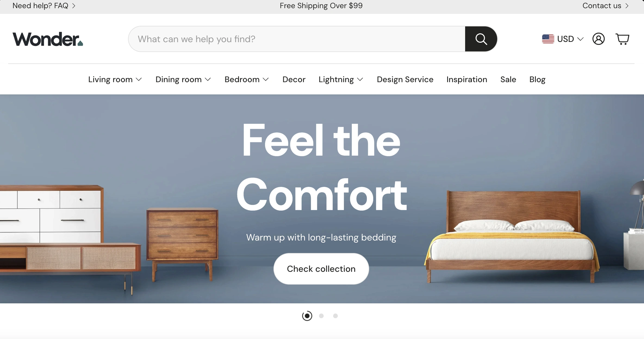Expand the Living room menu

115,79
